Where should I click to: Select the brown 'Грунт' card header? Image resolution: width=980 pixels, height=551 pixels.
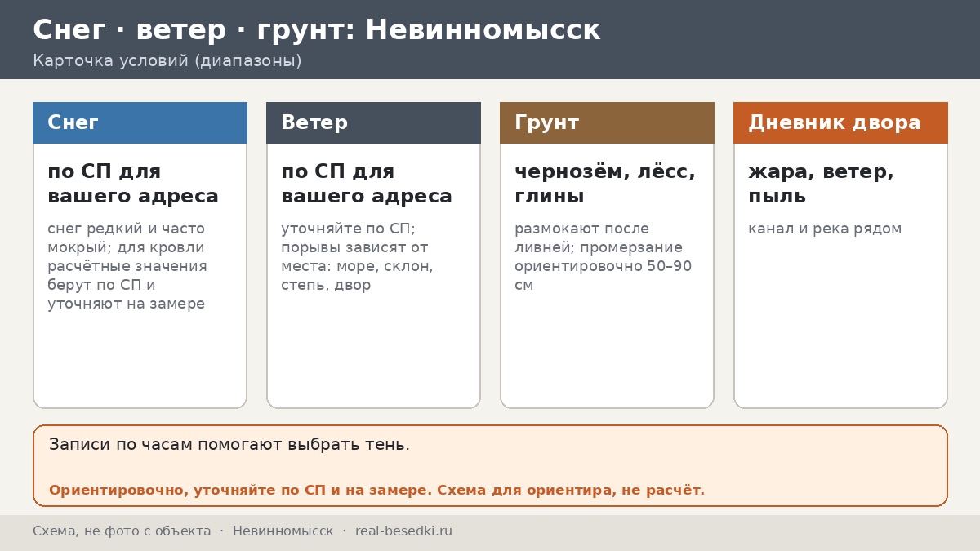coord(607,122)
